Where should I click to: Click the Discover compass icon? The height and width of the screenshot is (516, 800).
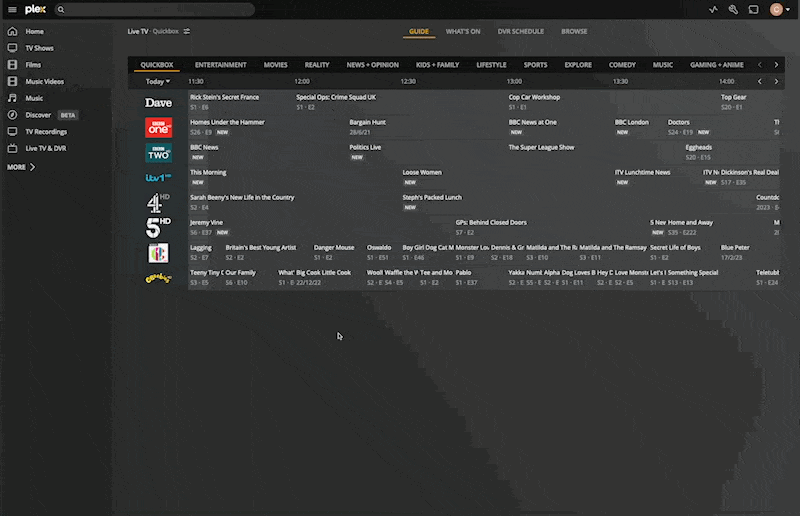(12, 115)
